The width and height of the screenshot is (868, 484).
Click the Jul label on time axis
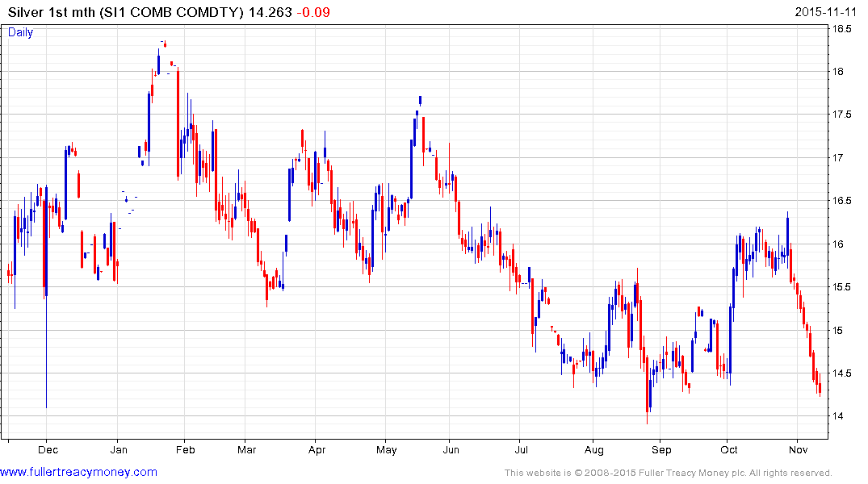point(521,449)
